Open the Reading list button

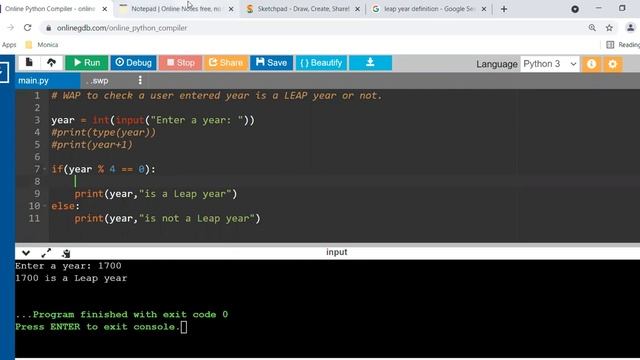tap(623, 45)
